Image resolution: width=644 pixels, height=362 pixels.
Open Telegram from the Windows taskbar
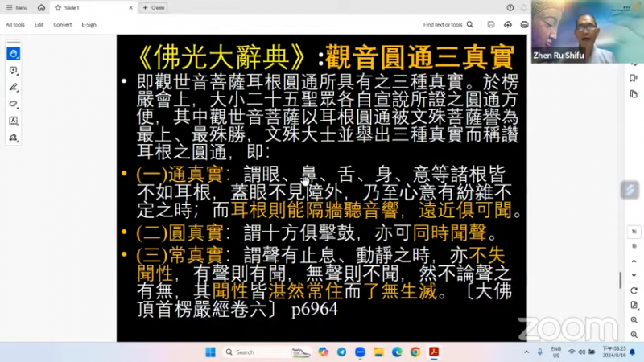(x=341, y=352)
